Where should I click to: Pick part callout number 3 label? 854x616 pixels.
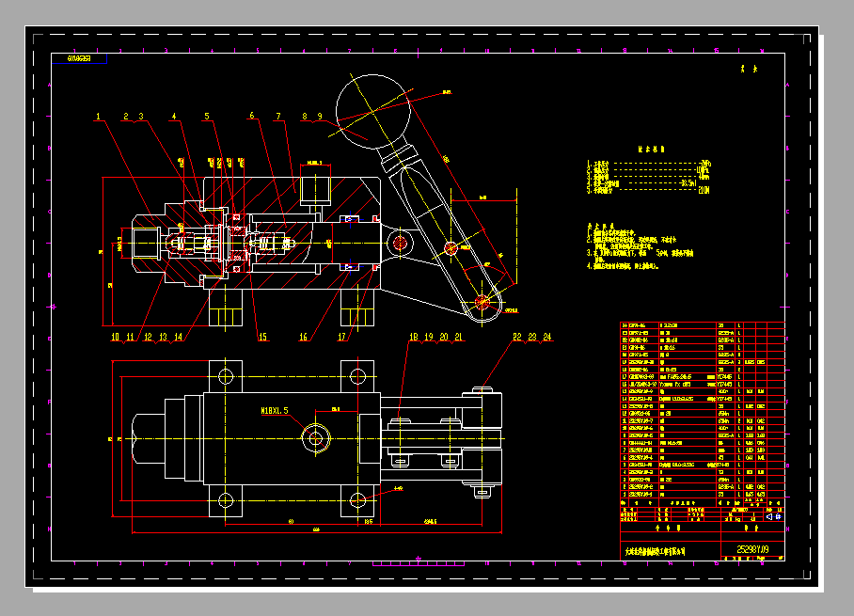click(x=141, y=117)
